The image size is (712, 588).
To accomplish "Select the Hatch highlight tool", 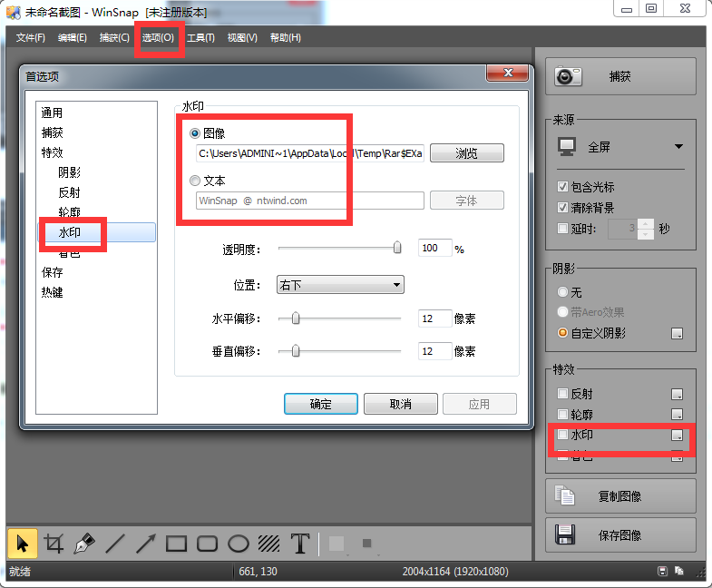I will 268,544.
